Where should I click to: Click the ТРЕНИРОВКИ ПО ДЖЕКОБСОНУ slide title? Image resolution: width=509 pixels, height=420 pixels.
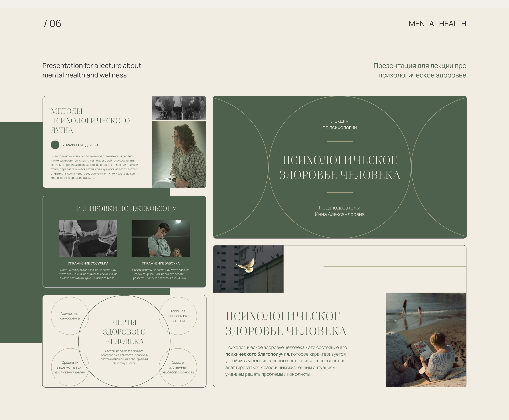124,208
